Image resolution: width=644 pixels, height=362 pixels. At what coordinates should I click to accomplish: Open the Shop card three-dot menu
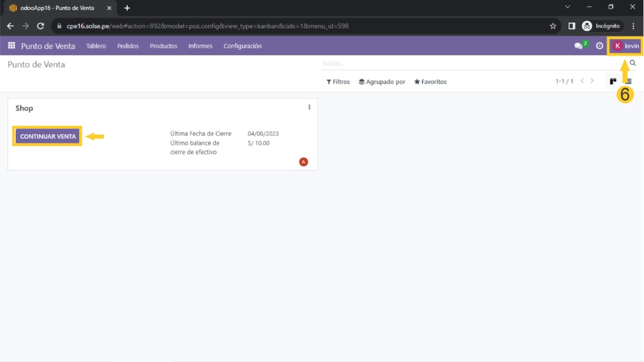[309, 107]
